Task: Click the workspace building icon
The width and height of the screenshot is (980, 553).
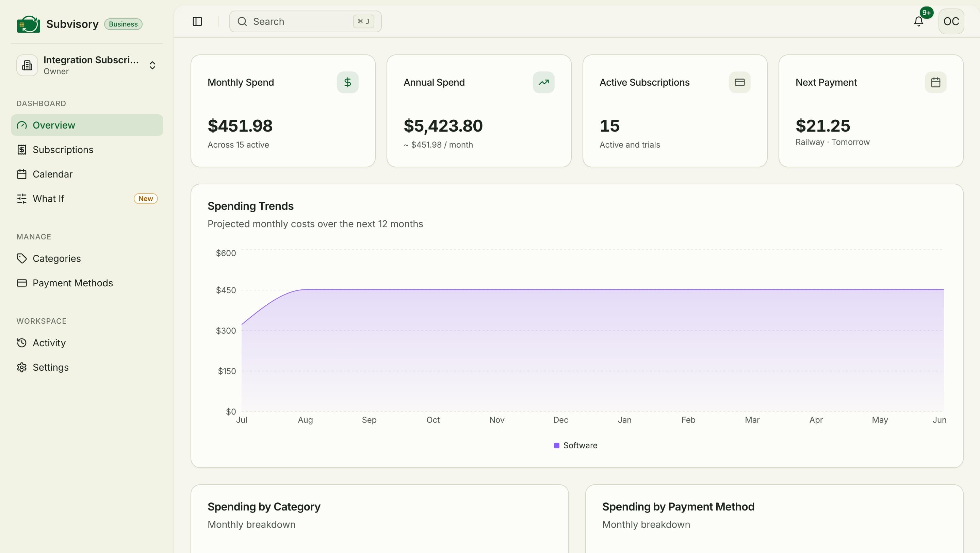Action: pyautogui.click(x=27, y=65)
